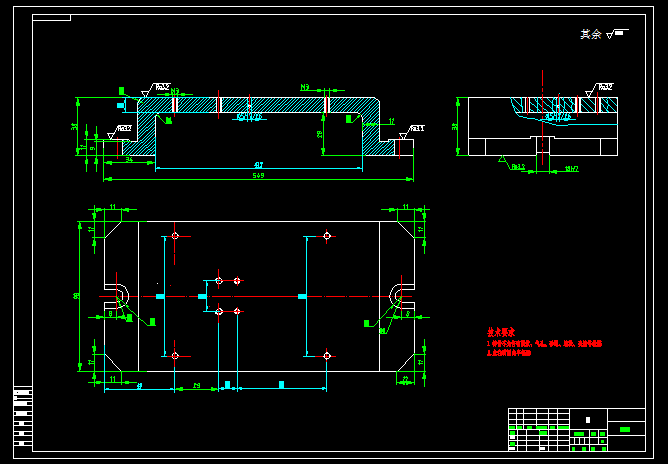Pick the surface roughness symbol beside "其余"

[x=617, y=34]
